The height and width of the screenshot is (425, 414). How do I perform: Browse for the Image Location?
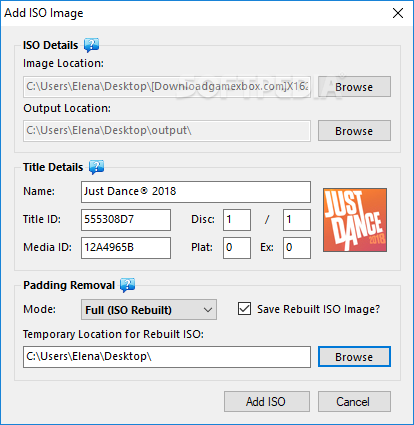pyautogui.click(x=354, y=87)
